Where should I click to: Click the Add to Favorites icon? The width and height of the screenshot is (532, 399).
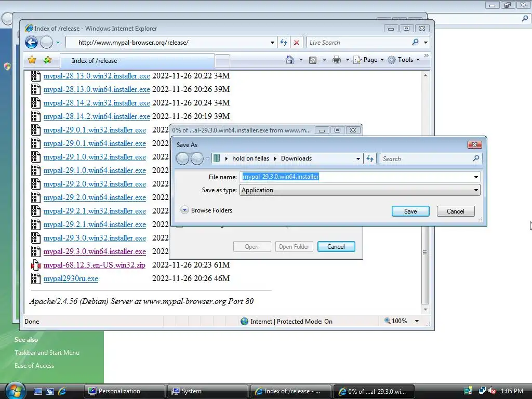click(47, 60)
